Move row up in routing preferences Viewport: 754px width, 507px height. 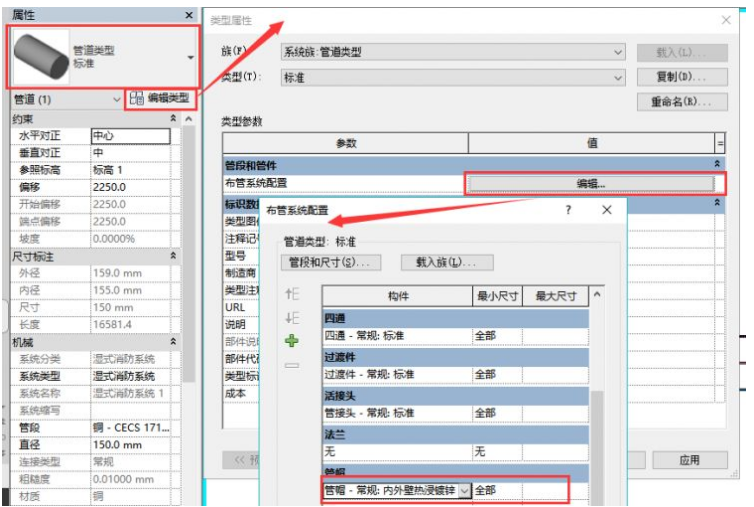click(292, 293)
